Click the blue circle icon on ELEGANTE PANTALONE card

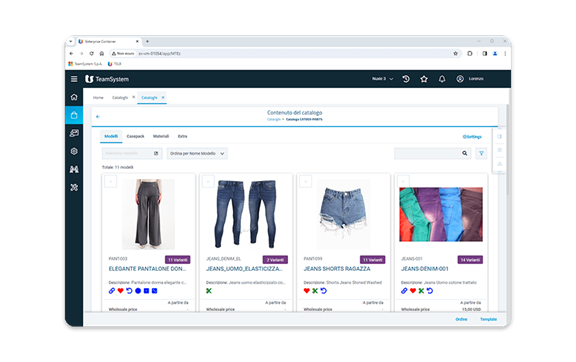138,291
